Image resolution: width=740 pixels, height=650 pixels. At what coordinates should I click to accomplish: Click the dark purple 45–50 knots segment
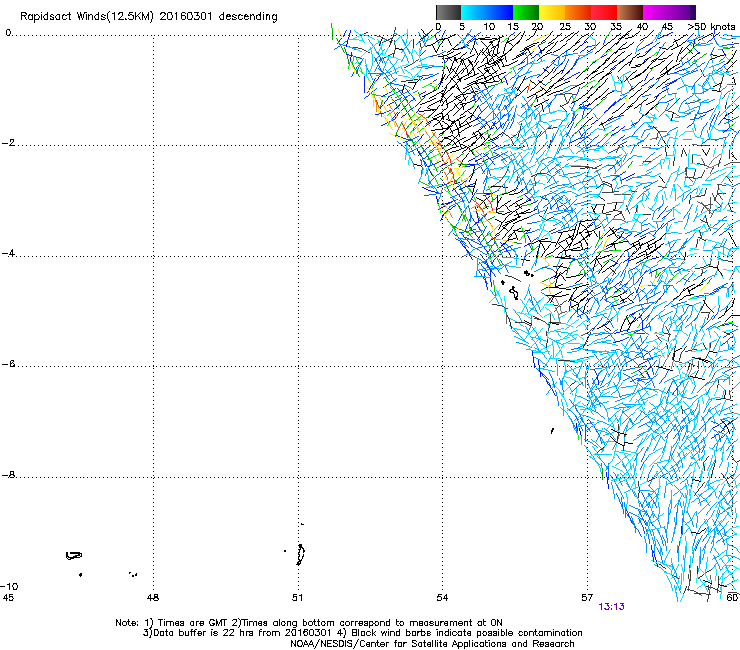(x=682, y=12)
